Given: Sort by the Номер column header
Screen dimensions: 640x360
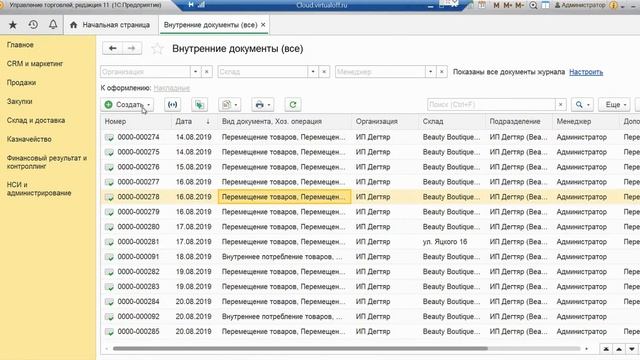Looking at the screenshot, I should point(136,121).
